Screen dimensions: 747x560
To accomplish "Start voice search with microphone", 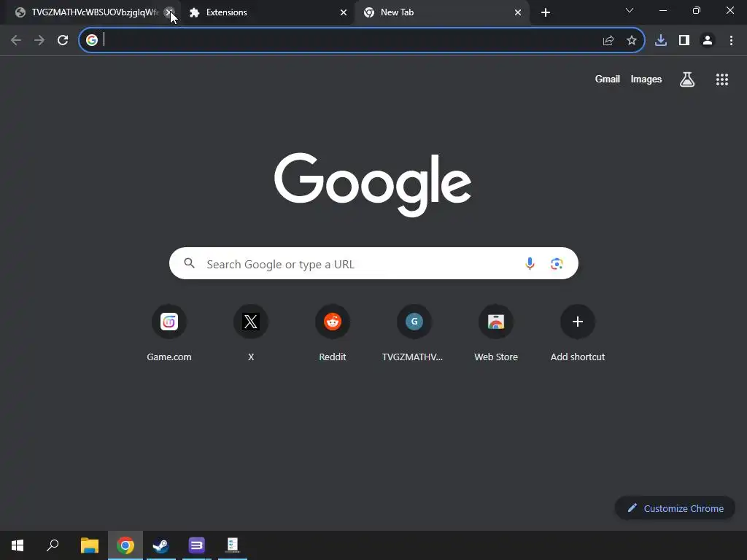I will click(x=530, y=263).
